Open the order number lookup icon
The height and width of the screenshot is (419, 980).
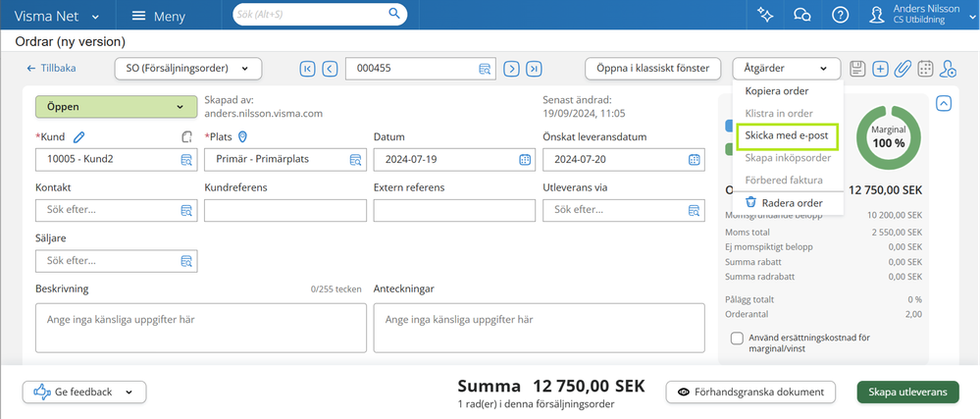point(485,69)
